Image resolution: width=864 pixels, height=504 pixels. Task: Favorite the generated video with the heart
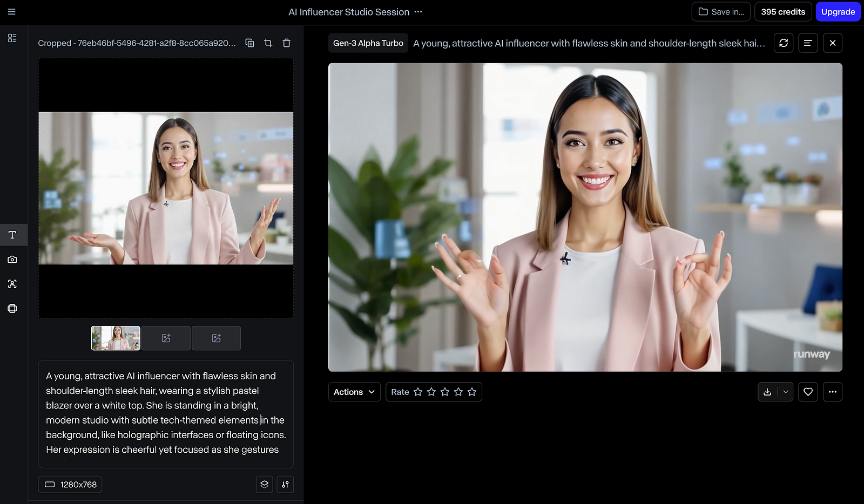808,392
